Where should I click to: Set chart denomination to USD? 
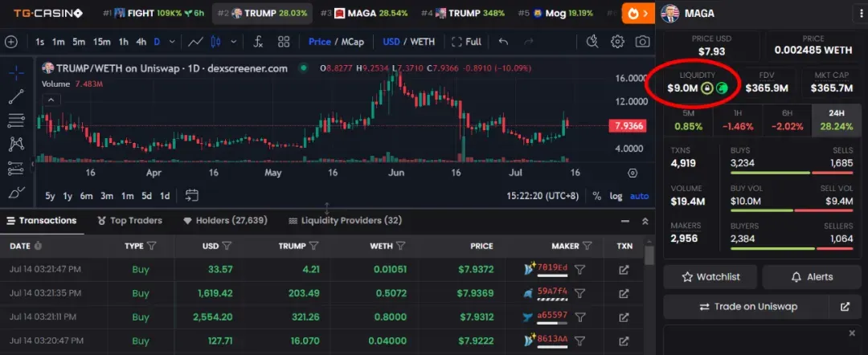pos(391,42)
